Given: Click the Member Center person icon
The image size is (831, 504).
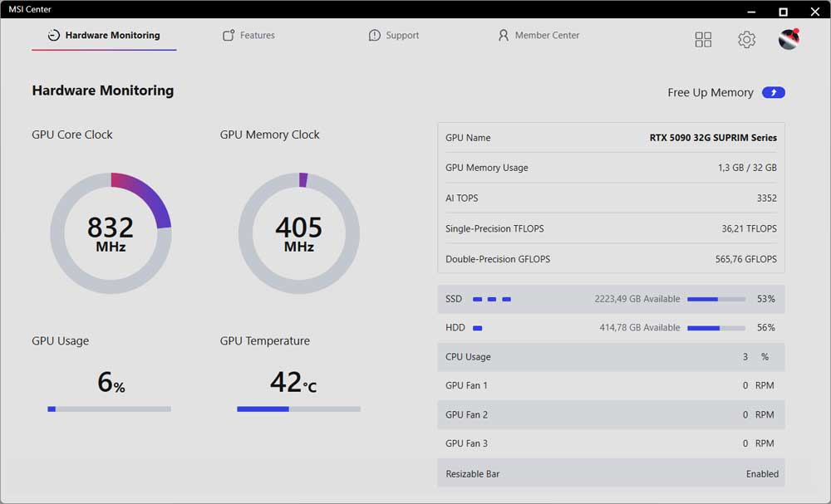Looking at the screenshot, I should 504,35.
